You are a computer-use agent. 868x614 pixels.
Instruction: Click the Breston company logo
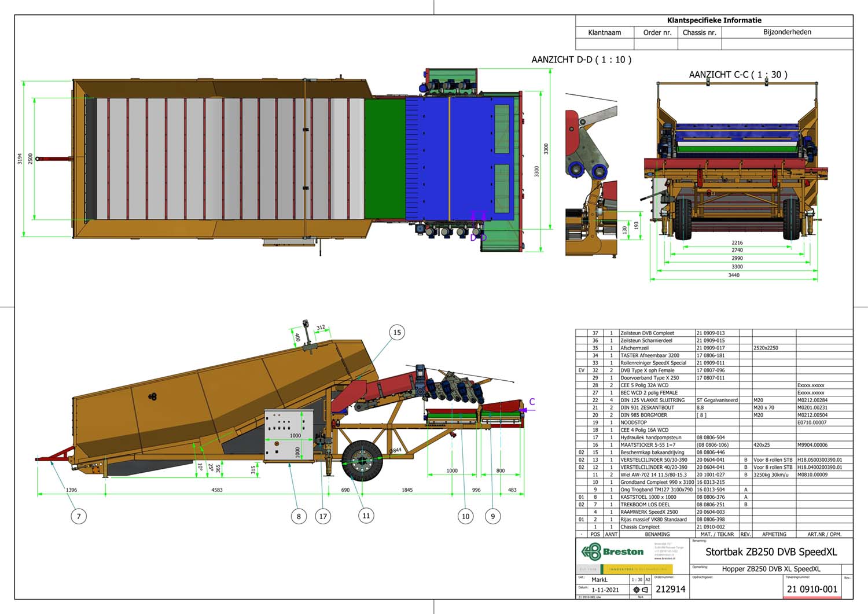(x=613, y=552)
